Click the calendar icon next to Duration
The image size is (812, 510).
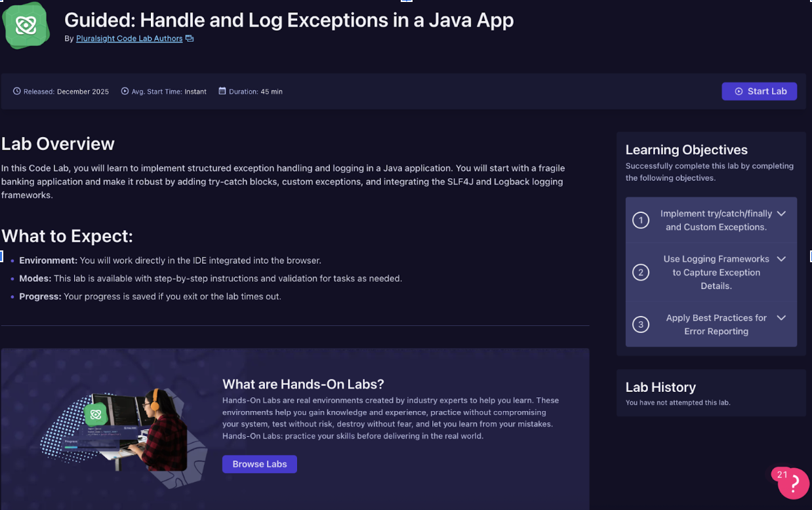coord(222,91)
